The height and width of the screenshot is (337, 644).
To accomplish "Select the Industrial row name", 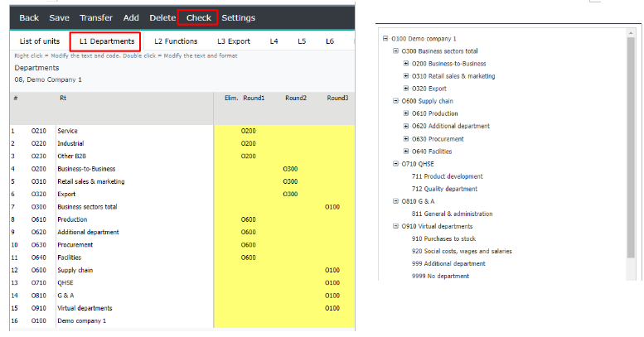I will (x=70, y=143).
